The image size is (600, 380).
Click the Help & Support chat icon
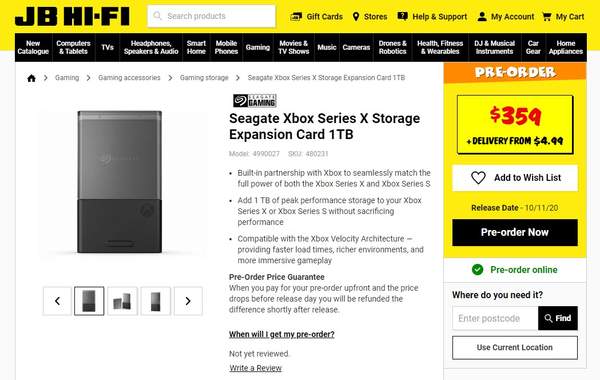tap(402, 16)
